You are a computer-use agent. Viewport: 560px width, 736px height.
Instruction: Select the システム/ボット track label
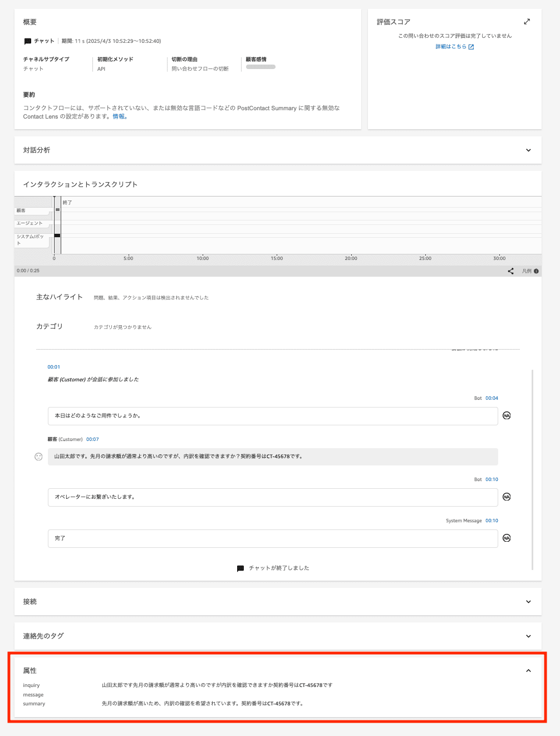click(x=31, y=240)
